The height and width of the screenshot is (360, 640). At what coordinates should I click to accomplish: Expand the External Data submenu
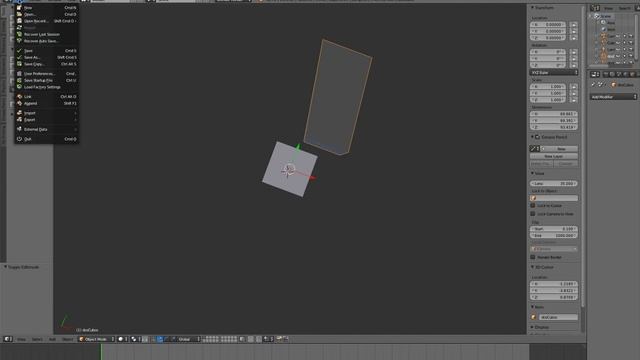coord(47,129)
